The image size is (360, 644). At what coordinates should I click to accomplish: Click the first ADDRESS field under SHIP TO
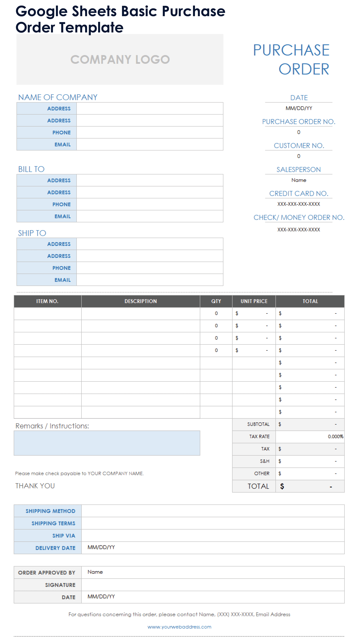[150, 244]
